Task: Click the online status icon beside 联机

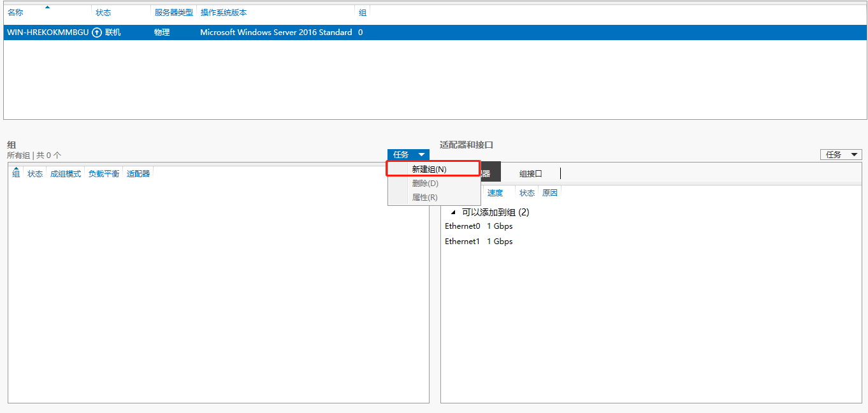Action: [x=97, y=33]
